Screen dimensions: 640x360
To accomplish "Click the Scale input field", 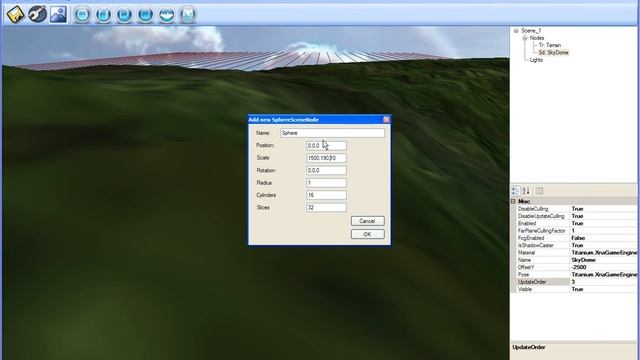I will click(326, 158).
